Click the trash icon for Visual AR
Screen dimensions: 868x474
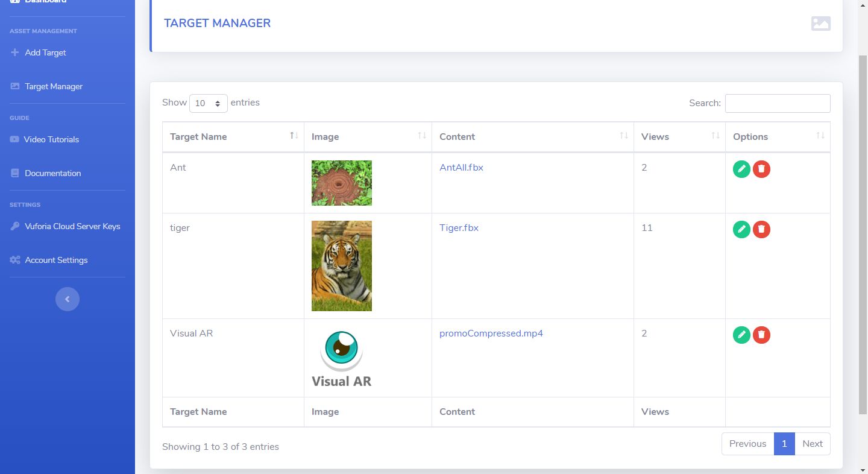point(761,335)
